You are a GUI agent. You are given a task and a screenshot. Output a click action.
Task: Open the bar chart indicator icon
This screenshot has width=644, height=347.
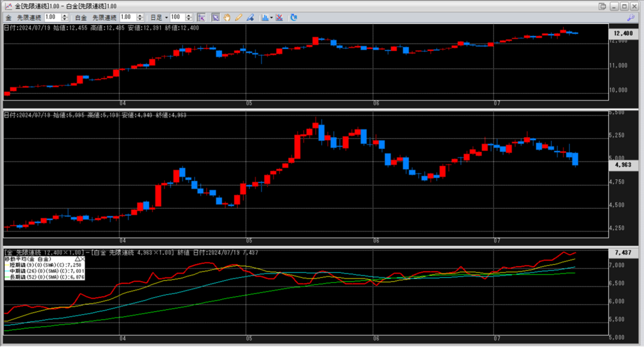coord(265,18)
